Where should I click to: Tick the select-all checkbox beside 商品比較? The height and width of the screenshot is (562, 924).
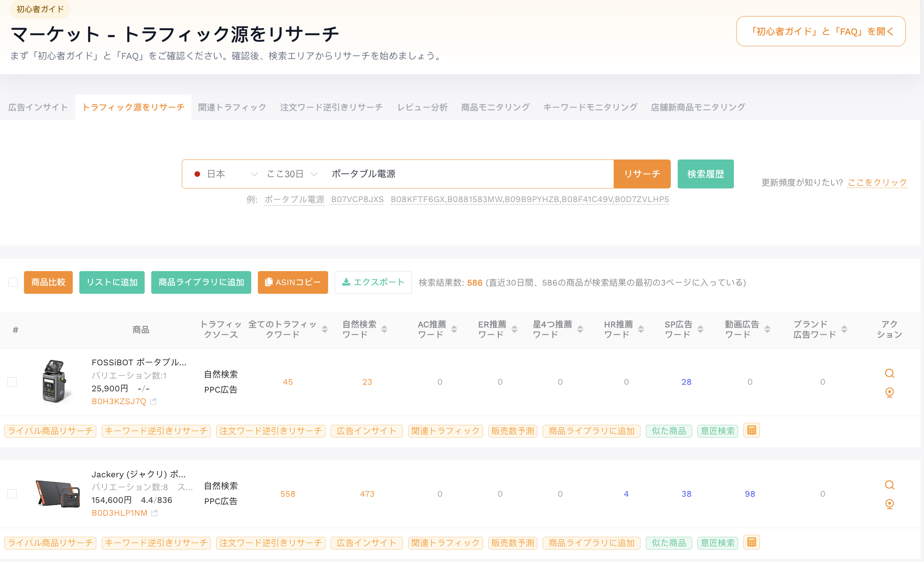(13, 282)
